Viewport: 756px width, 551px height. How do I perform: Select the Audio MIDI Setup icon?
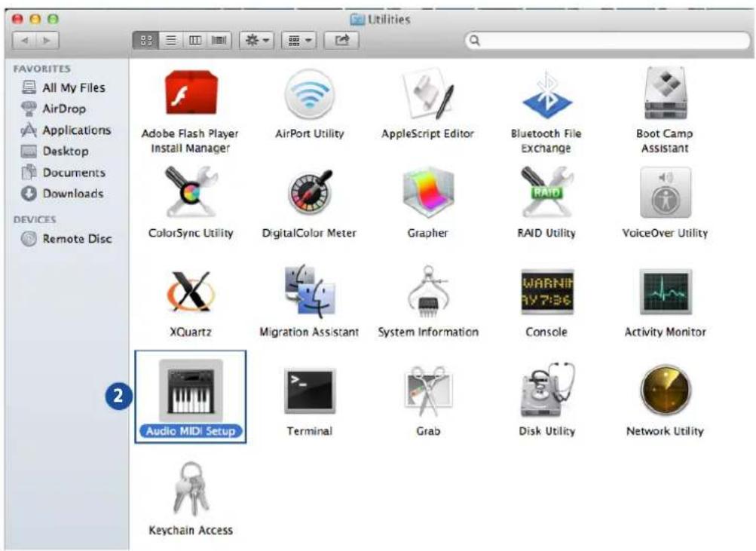click(x=191, y=390)
